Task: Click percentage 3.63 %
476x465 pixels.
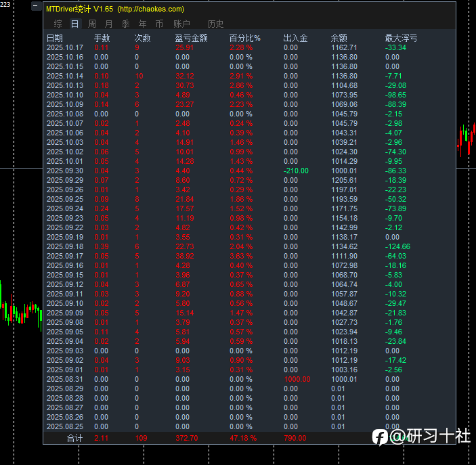Action: [241, 256]
